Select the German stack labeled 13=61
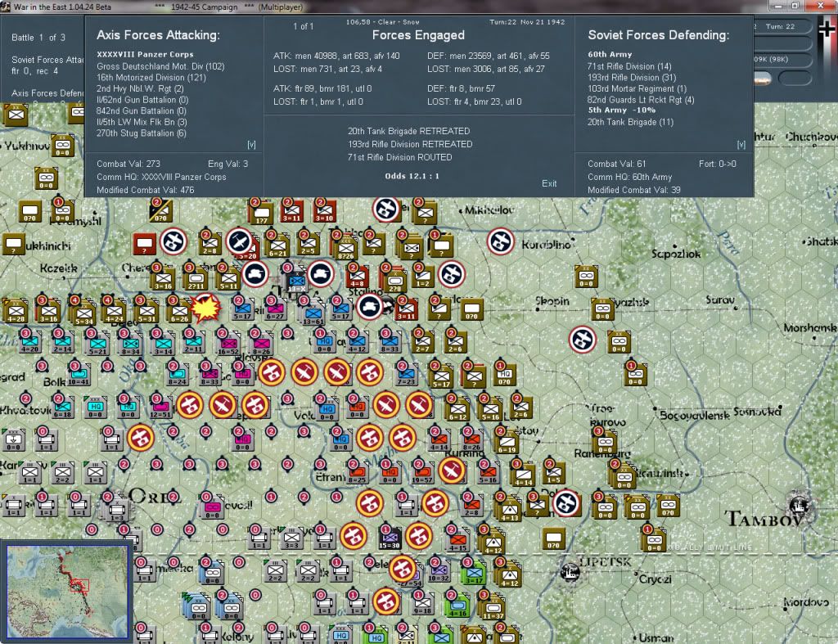The width and height of the screenshot is (838, 644). tap(313, 313)
